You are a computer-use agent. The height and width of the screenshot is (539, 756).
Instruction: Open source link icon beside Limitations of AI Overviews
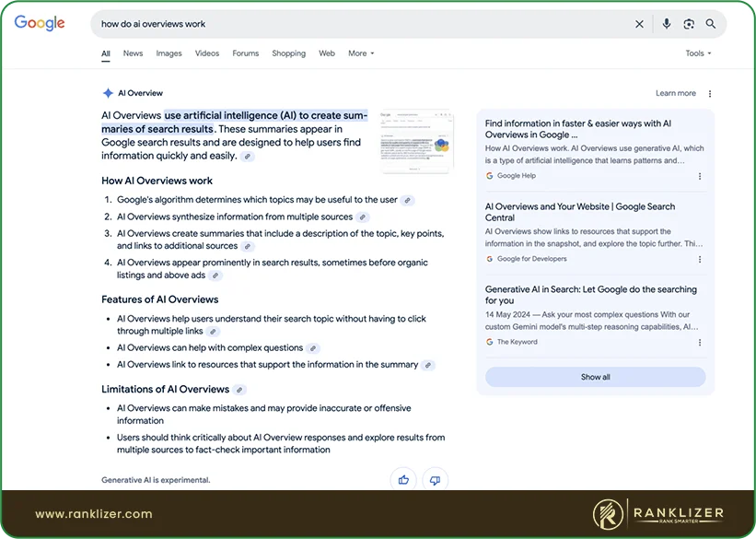tap(239, 390)
